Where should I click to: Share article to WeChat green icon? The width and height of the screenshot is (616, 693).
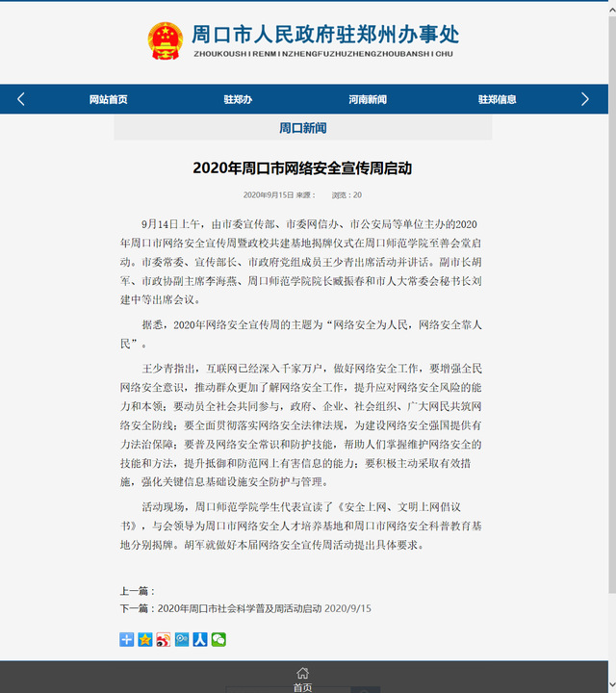(218, 639)
